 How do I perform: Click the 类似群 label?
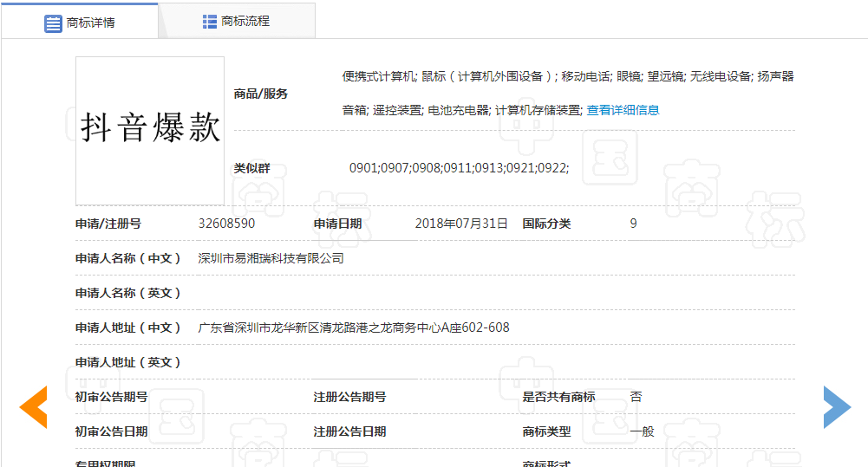(251, 168)
